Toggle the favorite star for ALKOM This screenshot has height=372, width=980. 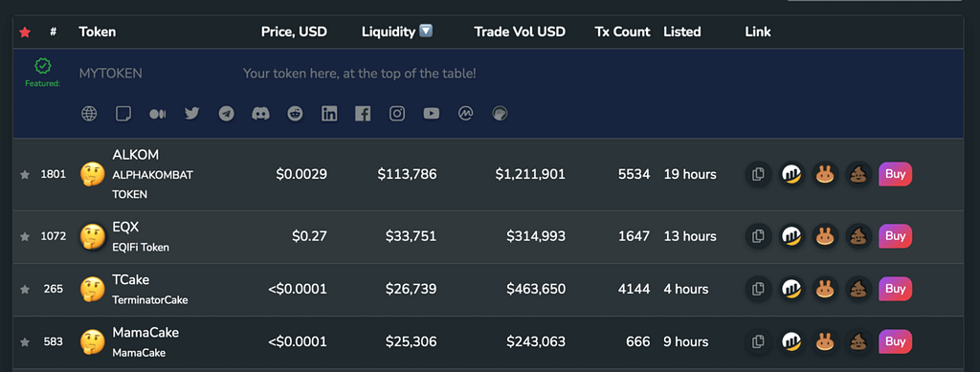(25, 175)
